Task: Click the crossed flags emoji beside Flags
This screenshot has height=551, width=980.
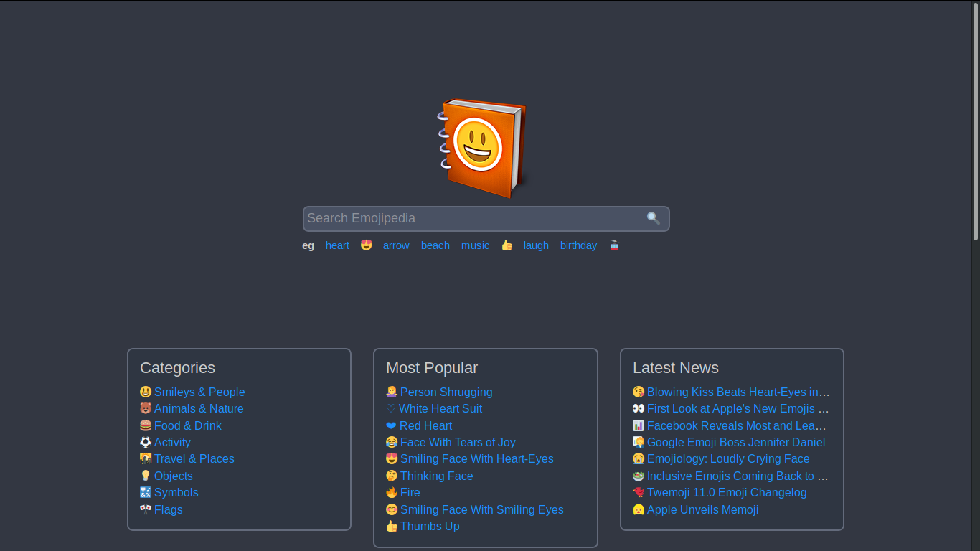Action: coord(146,509)
